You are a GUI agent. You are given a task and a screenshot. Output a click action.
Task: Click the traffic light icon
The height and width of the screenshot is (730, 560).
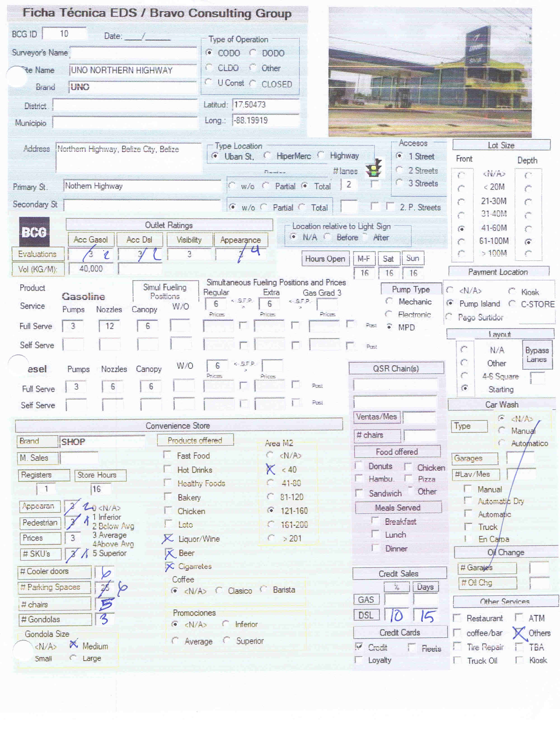[x=374, y=168]
